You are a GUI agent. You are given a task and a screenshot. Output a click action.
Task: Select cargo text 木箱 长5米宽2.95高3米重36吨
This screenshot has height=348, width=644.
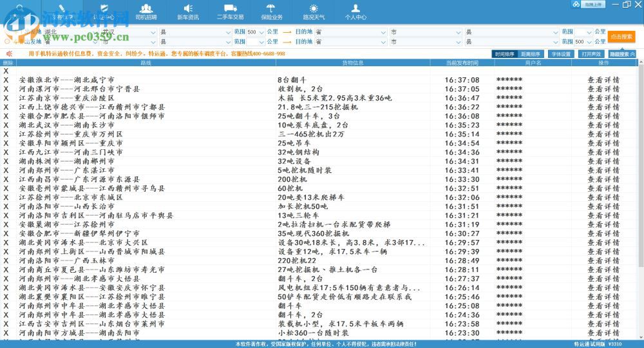click(x=335, y=98)
